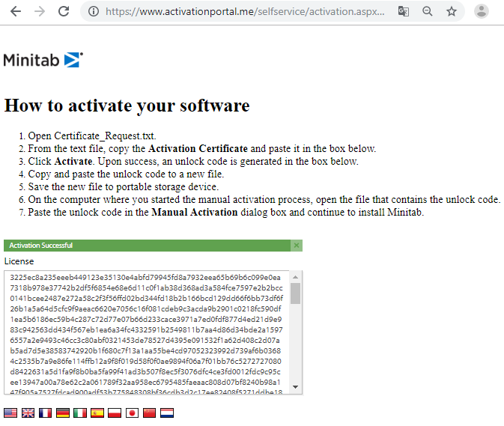Dismiss the Activation Successful banner
The width and height of the screenshot is (504, 426).
pos(297,246)
